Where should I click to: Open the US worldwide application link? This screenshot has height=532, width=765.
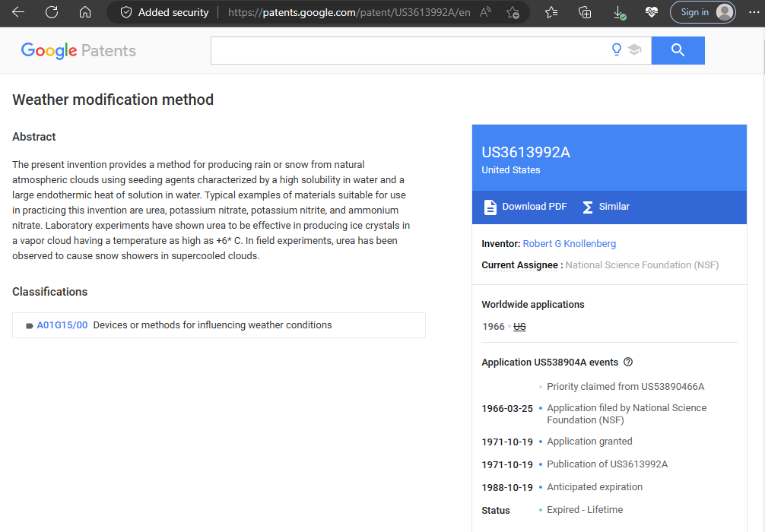click(x=519, y=327)
